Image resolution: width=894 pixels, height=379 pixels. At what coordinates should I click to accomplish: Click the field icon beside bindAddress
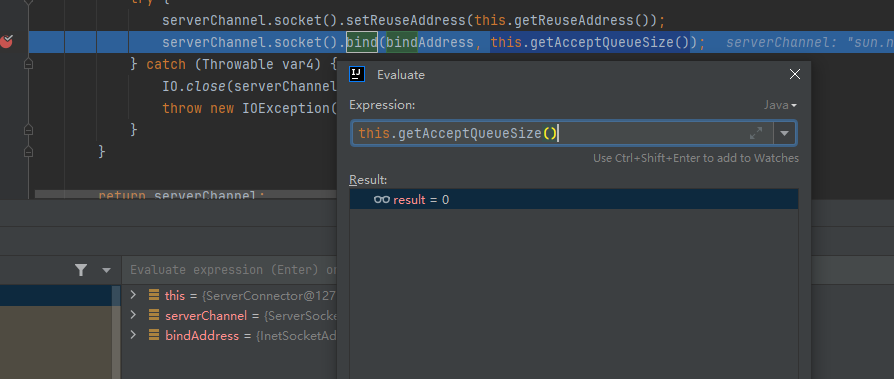coord(153,335)
